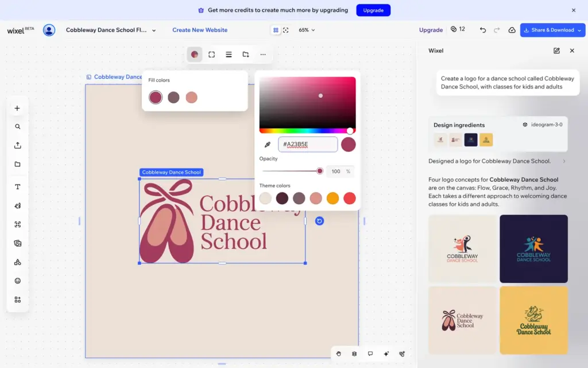The height and width of the screenshot is (368, 588).
Task: Click the cloud save status icon
Action: point(512,30)
